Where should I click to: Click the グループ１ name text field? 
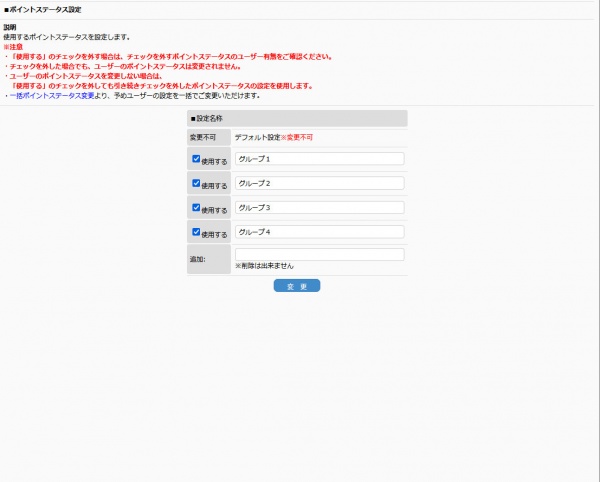pos(319,158)
